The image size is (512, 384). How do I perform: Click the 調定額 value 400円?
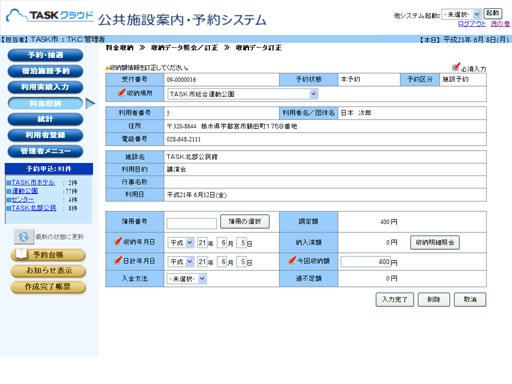[x=389, y=222]
